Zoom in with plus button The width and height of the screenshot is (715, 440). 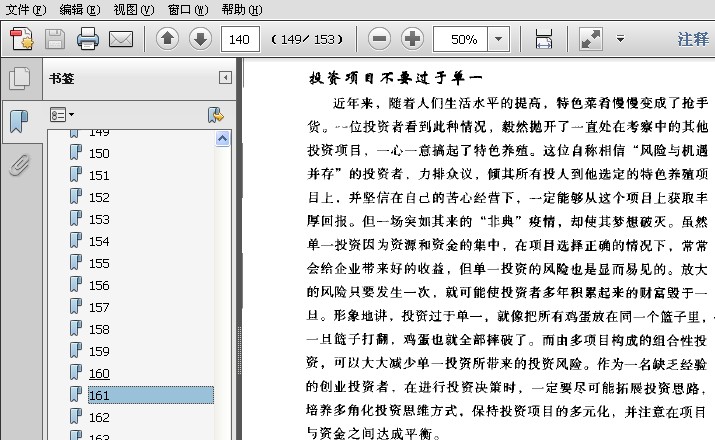tap(412, 39)
